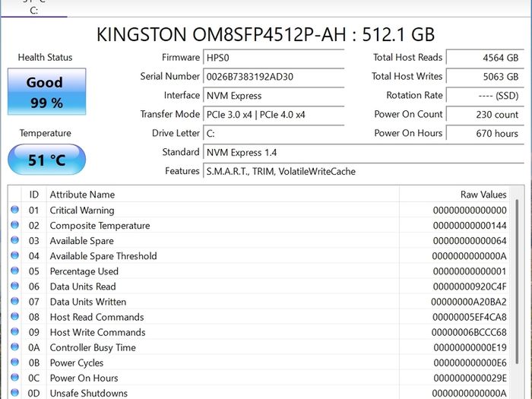Click the status dot for Controller Busy Time
This screenshot has width=532, height=399.
coord(14,347)
